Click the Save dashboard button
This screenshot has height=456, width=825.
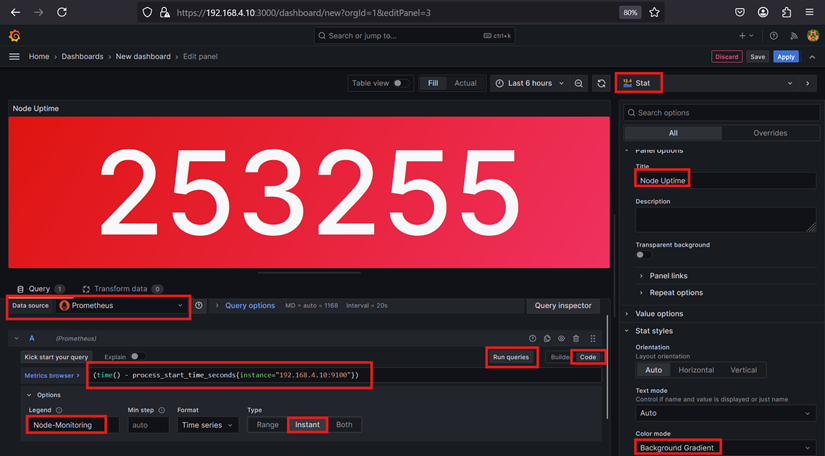758,56
